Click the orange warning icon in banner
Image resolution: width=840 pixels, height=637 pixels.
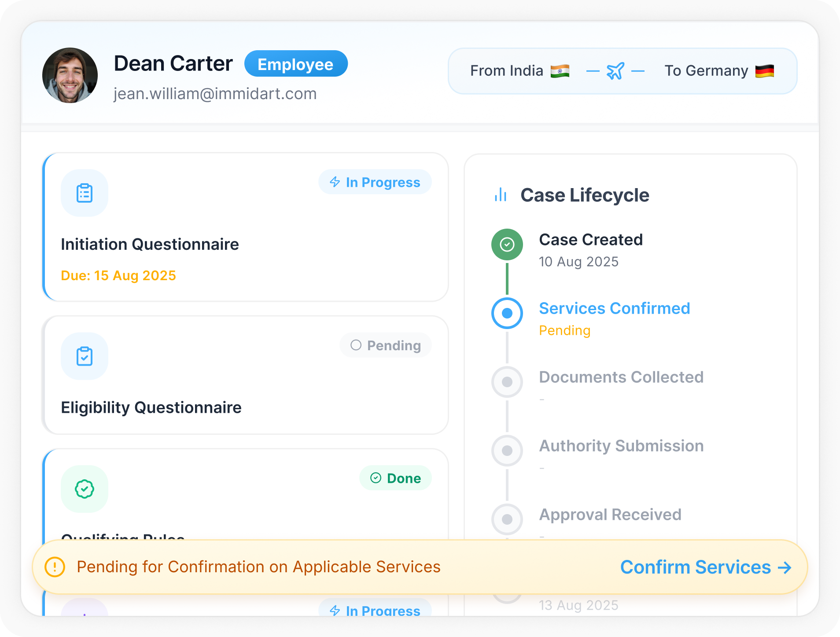click(55, 567)
